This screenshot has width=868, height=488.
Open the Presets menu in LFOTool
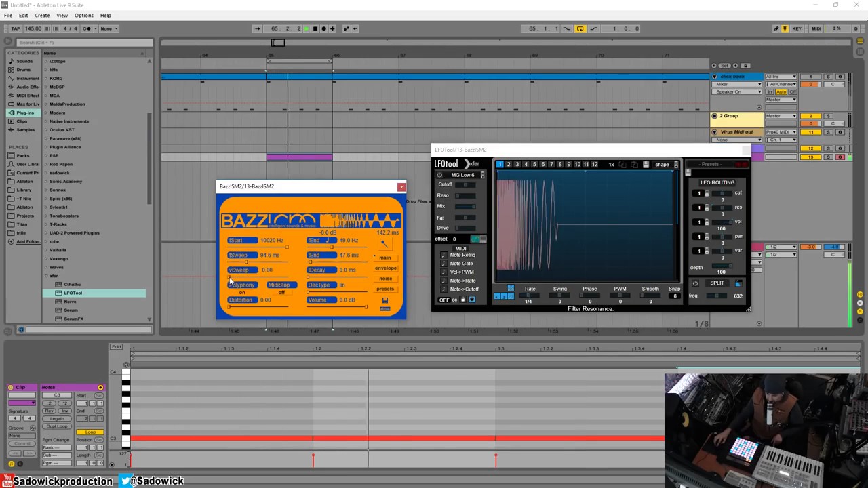pyautogui.click(x=711, y=165)
